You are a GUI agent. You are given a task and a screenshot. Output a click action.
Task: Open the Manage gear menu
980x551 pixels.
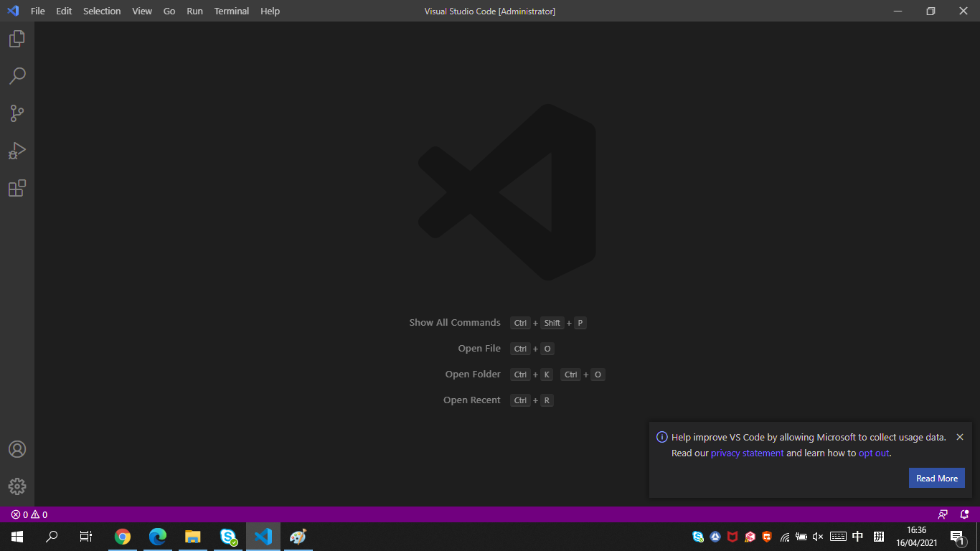[x=17, y=486]
